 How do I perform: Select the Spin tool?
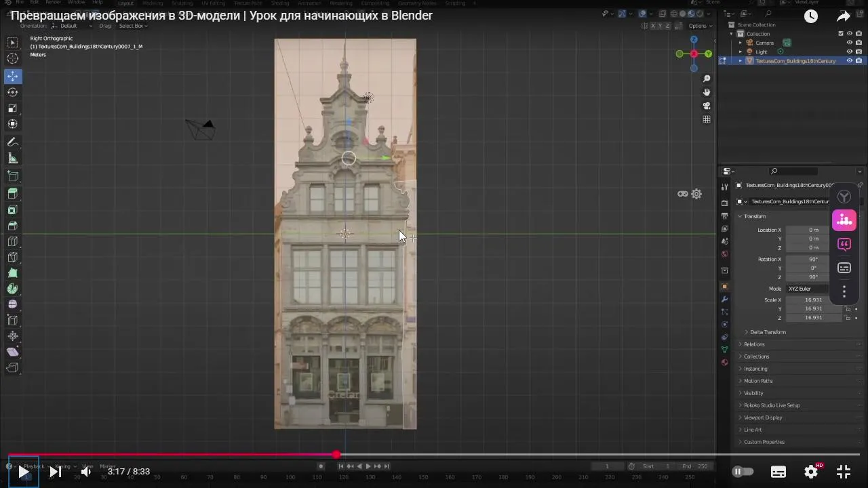pos(13,289)
